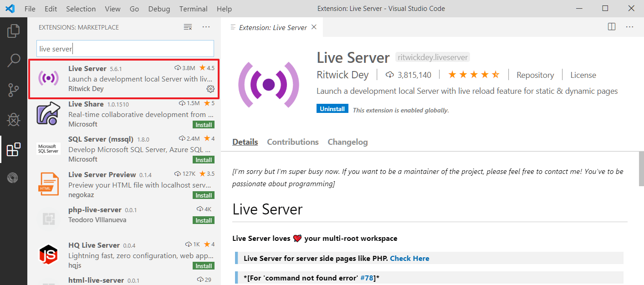This screenshot has height=285, width=644.
Task: Install the SQL Server (mssql) extension
Action: 204,160
